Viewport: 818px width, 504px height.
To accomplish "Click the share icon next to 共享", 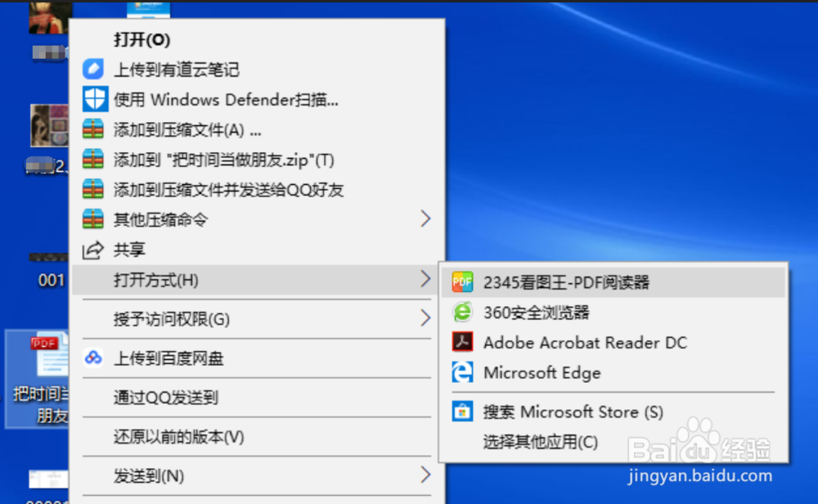I will click(x=93, y=250).
